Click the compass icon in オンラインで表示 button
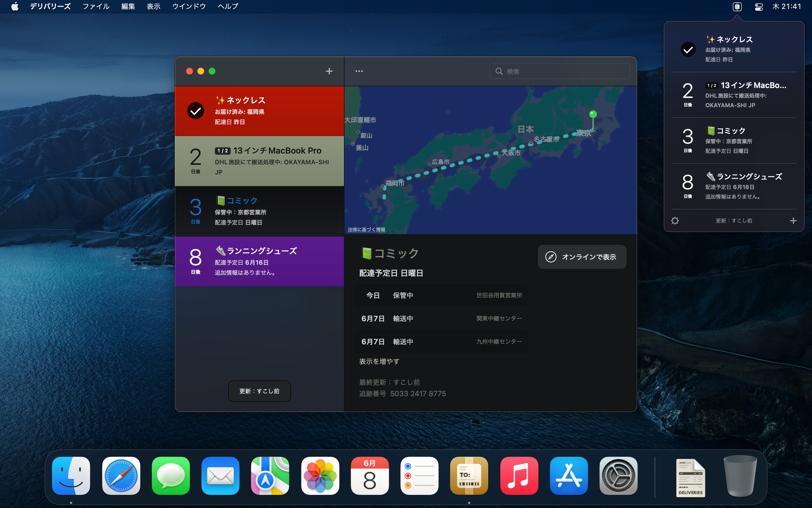This screenshot has width=812, height=508. coord(551,257)
